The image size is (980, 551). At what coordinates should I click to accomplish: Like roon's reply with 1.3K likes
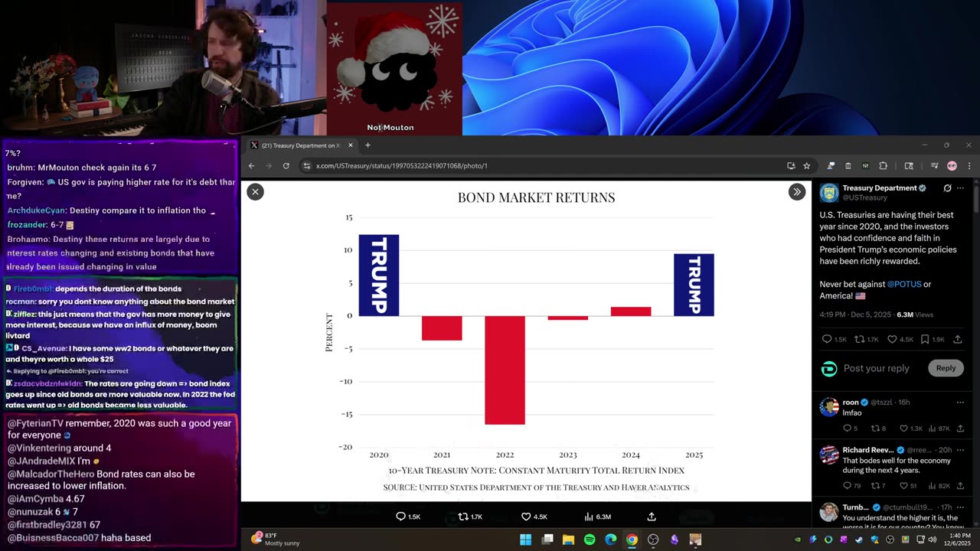click(904, 429)
